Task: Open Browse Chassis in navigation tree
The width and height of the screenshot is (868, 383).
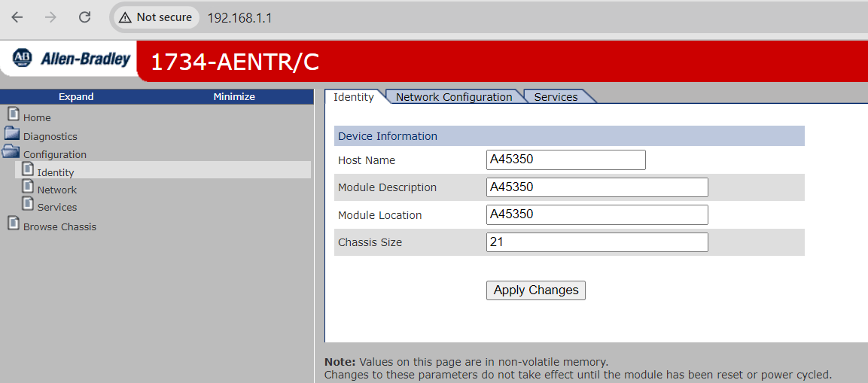Action: pyautogui.click(x=59, y=227)
